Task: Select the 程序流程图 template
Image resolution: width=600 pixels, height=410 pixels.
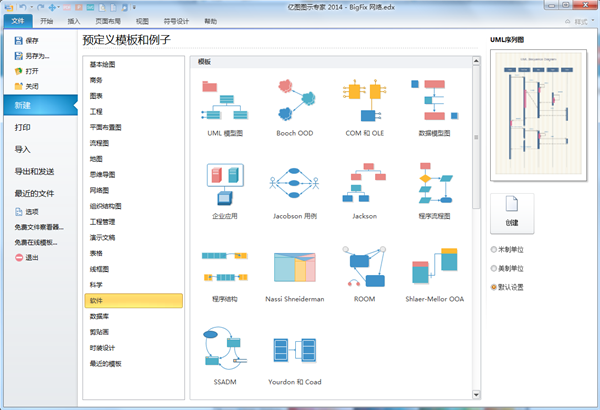Action: pos(434,191)
